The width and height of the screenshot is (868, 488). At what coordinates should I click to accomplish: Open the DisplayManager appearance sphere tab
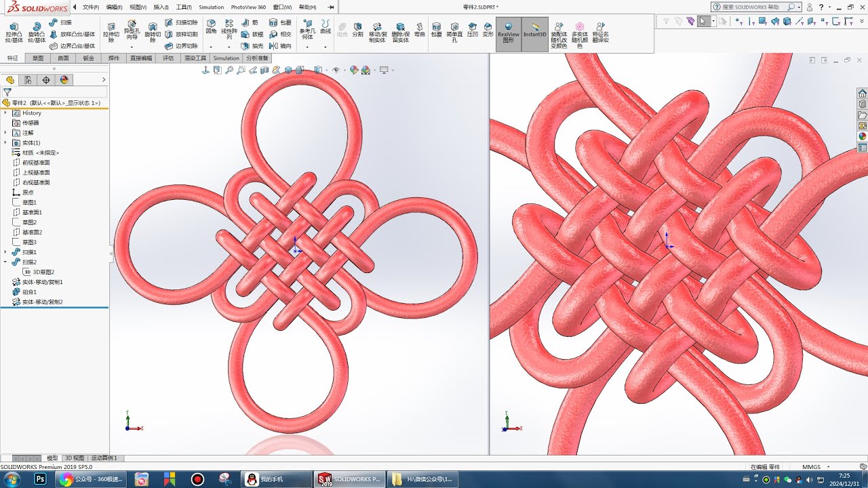[64, 80]
